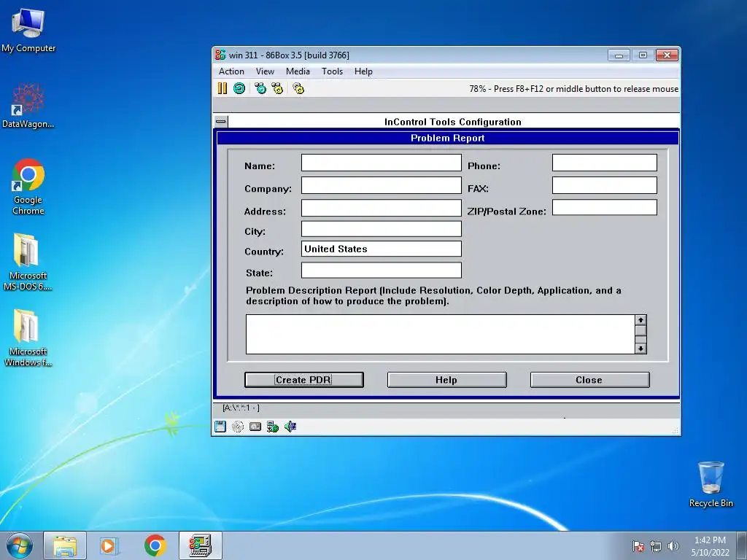Click the 86Box title bar app icon
This screenshot has width=747, height=560.
point(220,55)
